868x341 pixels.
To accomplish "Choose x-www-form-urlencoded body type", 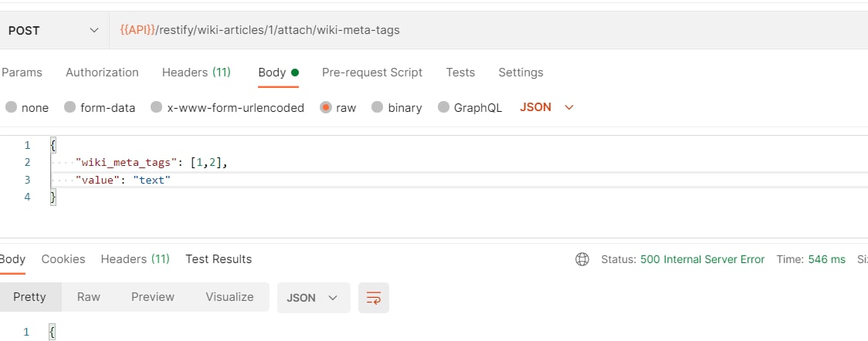I will 157,107.
